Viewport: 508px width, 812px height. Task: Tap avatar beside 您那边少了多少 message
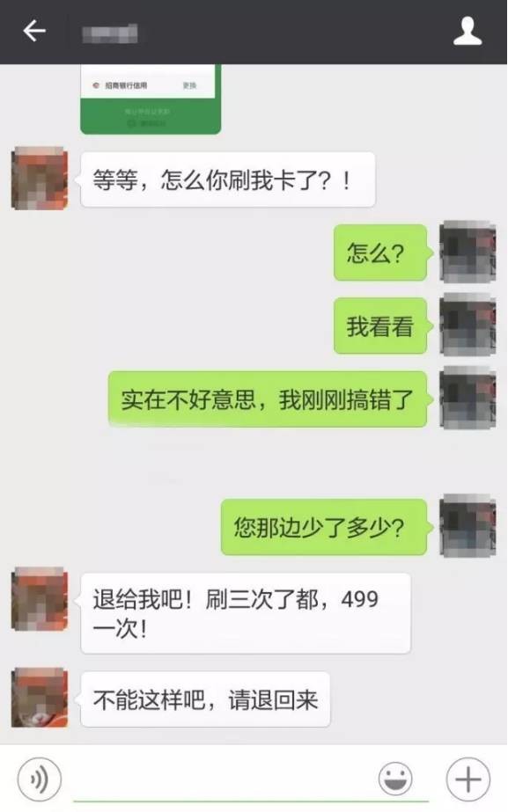point(468,525)
